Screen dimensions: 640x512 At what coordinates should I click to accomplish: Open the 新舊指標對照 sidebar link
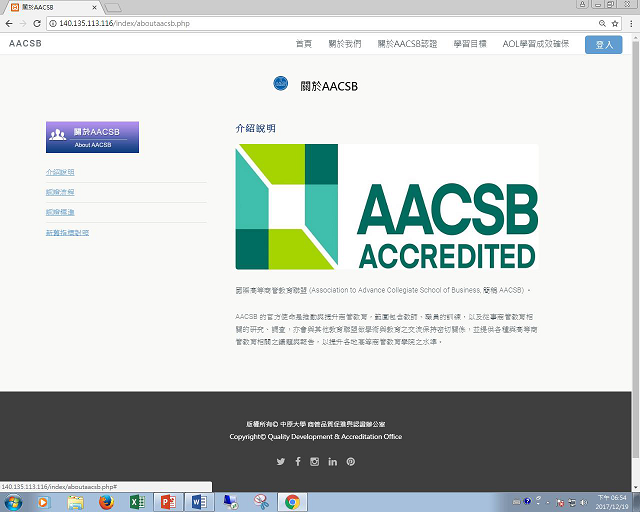tap(67, 233)
